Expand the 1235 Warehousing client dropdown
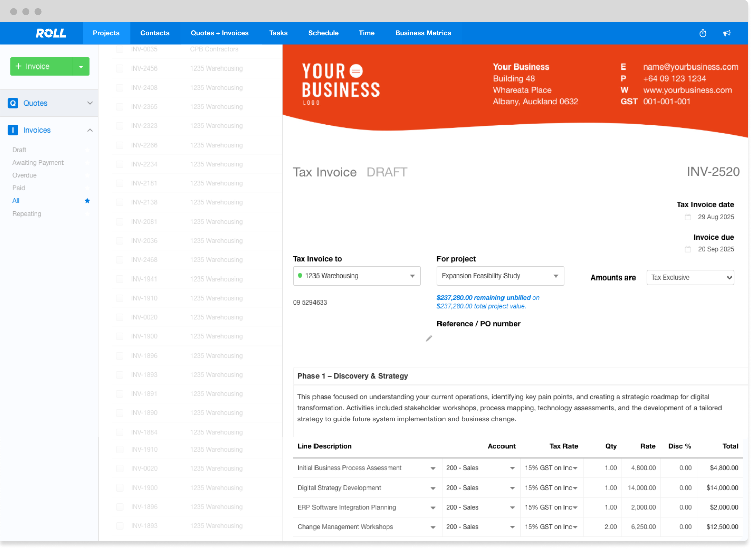756x554 pixels. pyautogui.click(x=357, y=276)
